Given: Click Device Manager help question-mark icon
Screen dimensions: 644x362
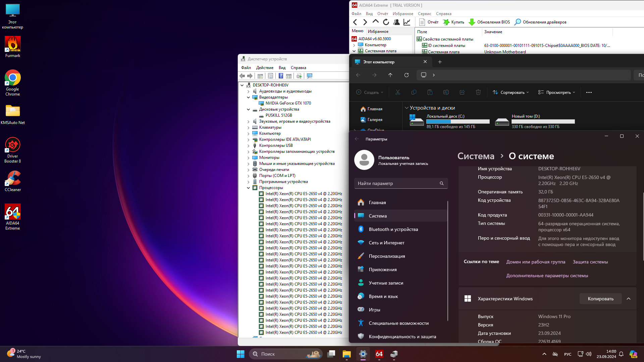Looking at the screenshot, I should click(x=281, y=76).
